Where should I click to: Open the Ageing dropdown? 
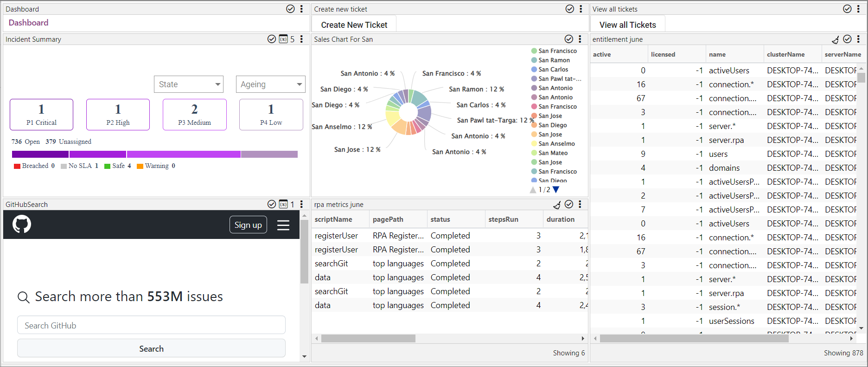(271, 84)
